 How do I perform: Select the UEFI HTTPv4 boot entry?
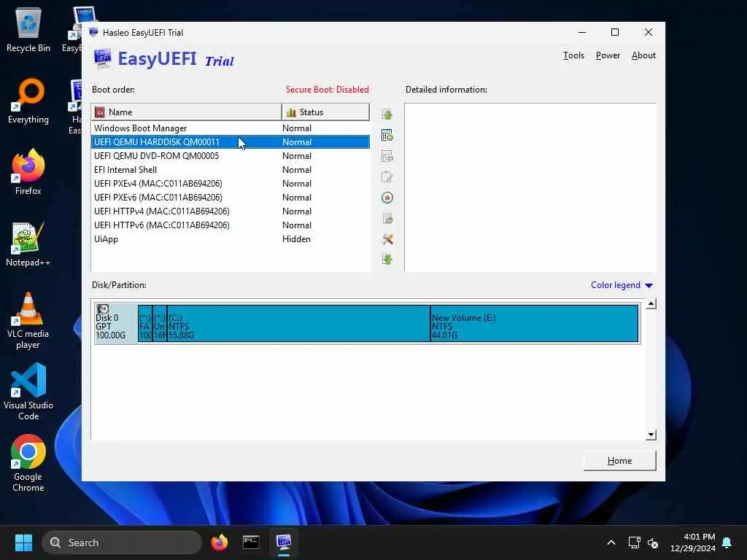pyautogui.click(x=230, y=211)
